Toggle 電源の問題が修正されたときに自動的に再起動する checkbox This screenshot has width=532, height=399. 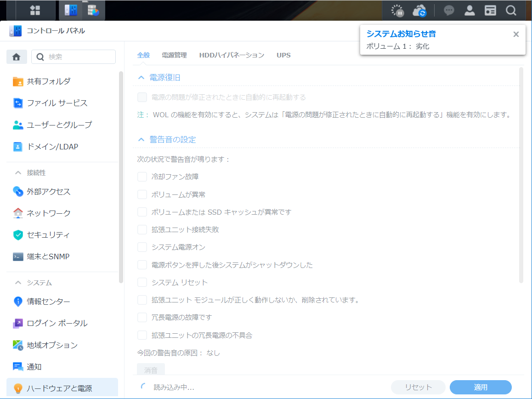pos(142,97)
